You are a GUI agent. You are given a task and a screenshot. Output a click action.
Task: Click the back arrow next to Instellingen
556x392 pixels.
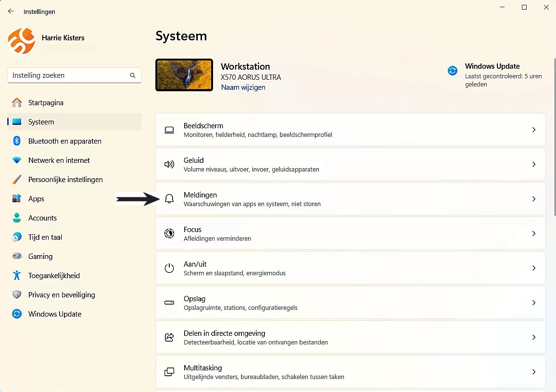(x=11, y=12)
